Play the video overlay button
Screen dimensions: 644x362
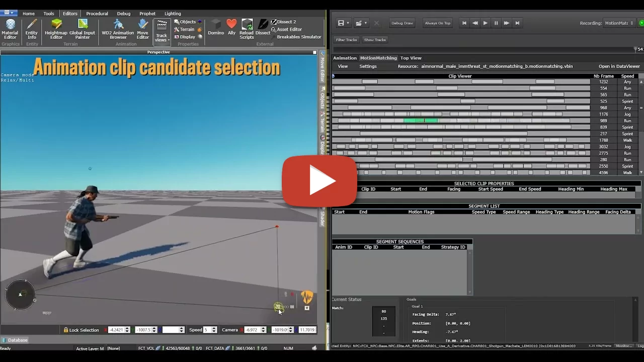(x=319, y=181)
